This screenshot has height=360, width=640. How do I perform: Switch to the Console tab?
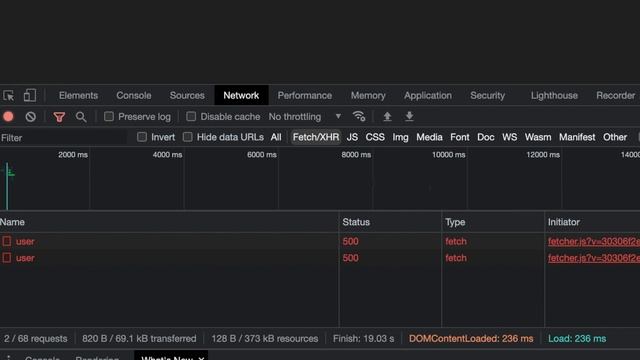click(133, 96)
